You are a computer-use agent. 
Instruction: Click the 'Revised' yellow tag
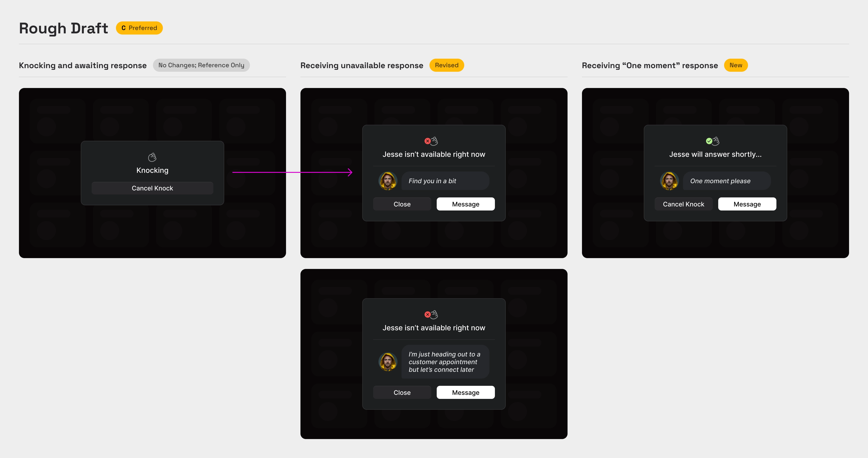point(446,65)
